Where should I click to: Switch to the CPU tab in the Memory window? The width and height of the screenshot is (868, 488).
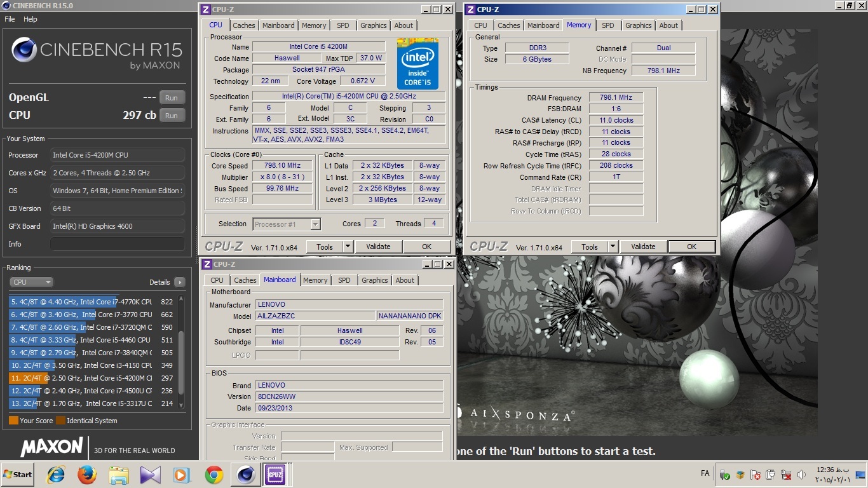pos(481,25)
